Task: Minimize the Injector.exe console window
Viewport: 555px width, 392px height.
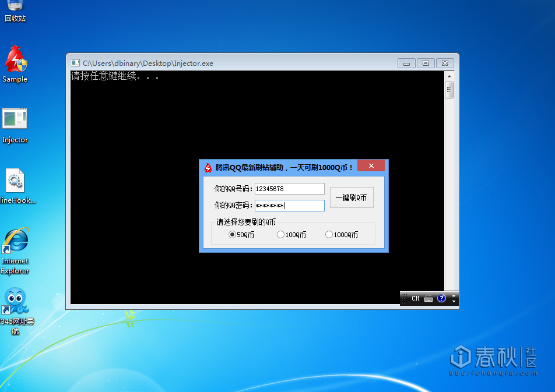Action: 406,63
